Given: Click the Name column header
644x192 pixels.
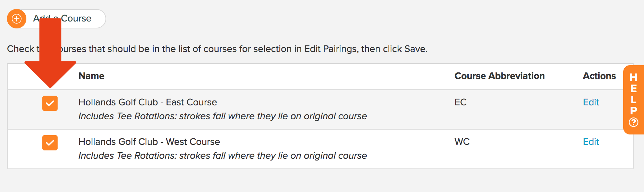Looking at the screenshot, I should click(92, 76).
